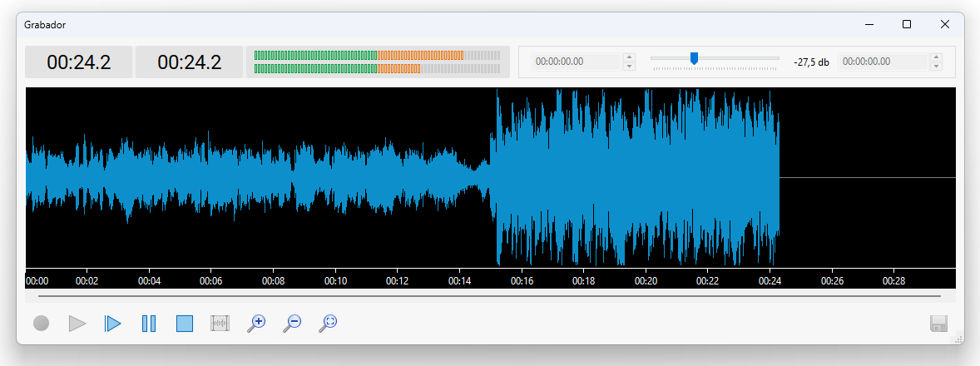Click the blue play-from-cursor button
The height and width of the screenshot is (366, 980).
(113, 324)
